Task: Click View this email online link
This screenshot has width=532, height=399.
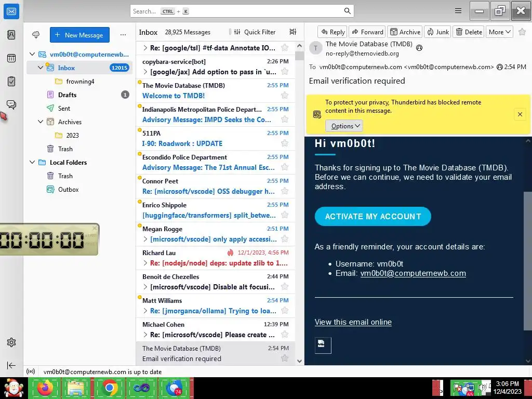Action: point(353,322)
